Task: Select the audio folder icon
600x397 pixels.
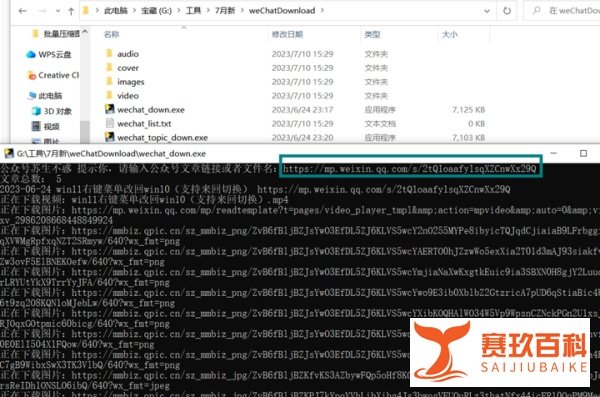Action: tap(109, 53)
